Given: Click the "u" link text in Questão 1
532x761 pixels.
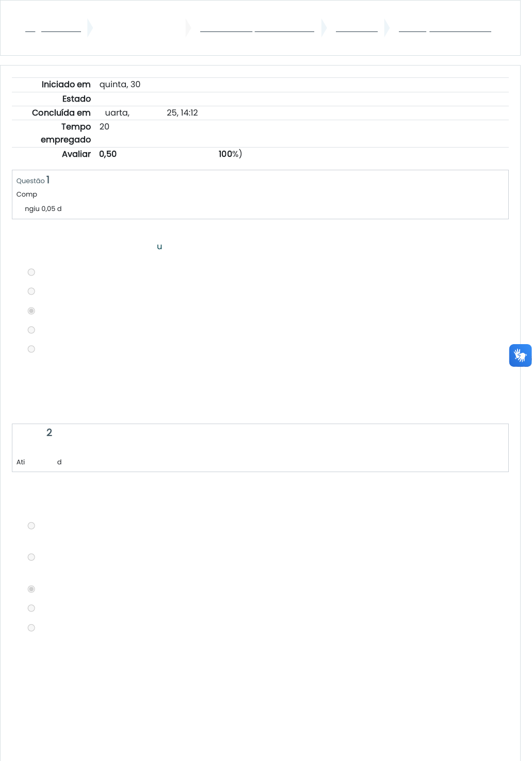Looking at the screenshot, I should [159, 247].
